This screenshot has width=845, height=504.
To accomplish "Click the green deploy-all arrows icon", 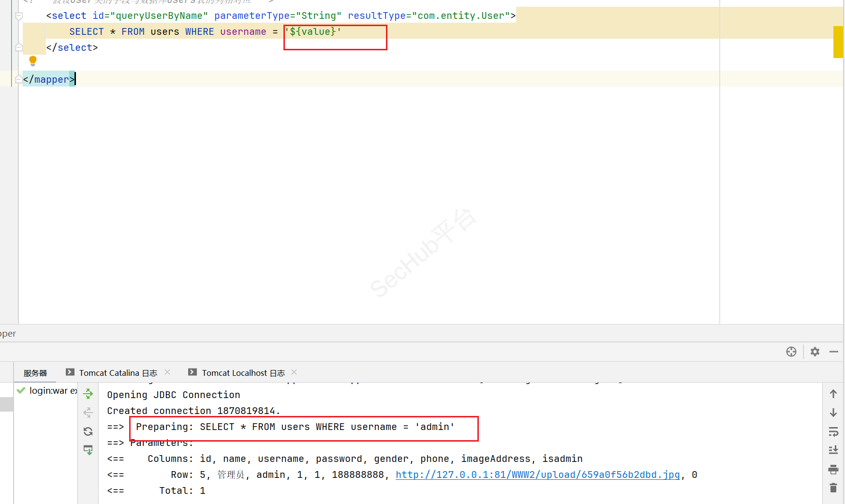I will point(88,394).
